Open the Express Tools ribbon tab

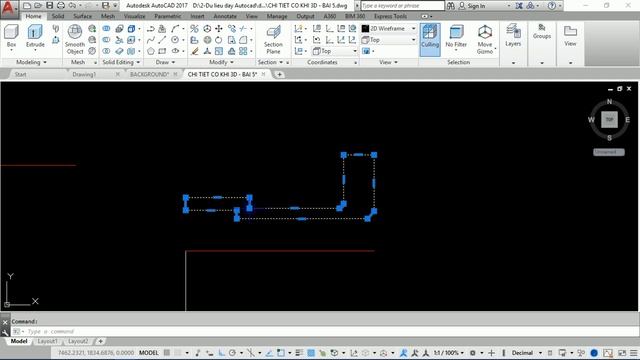coord(390,16)
